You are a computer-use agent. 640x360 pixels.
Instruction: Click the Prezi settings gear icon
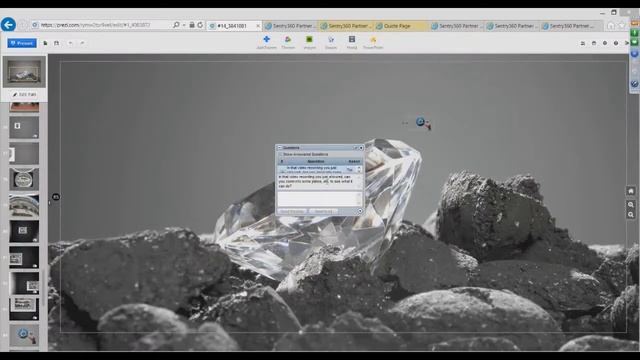coord(605,43)
